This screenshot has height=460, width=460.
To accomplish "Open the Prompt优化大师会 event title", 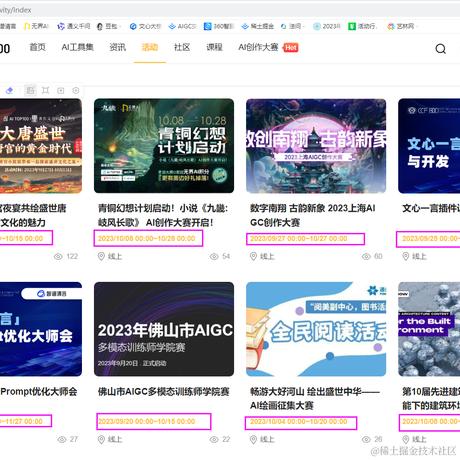I will [x=38, y=391].
